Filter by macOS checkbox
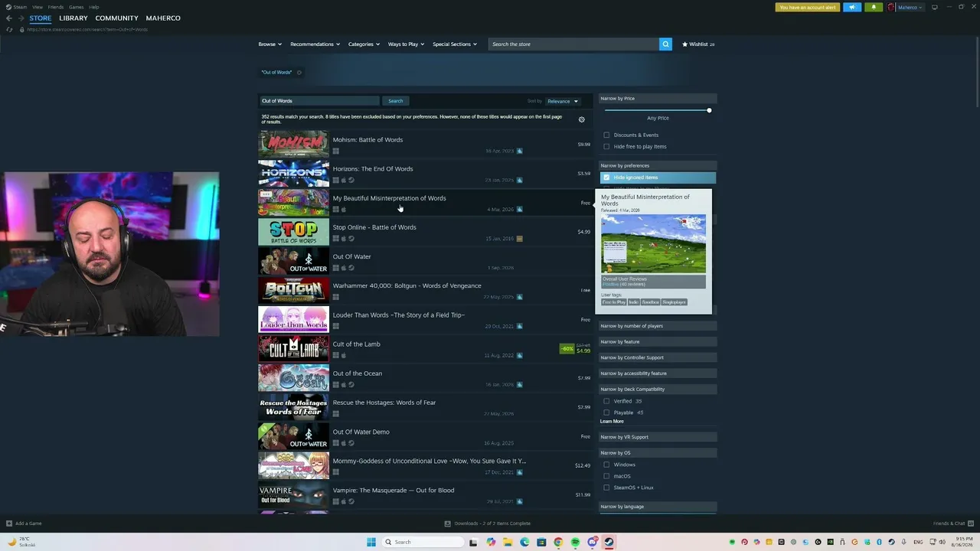This screenshot has width=980, height=551. click(606, 476)
